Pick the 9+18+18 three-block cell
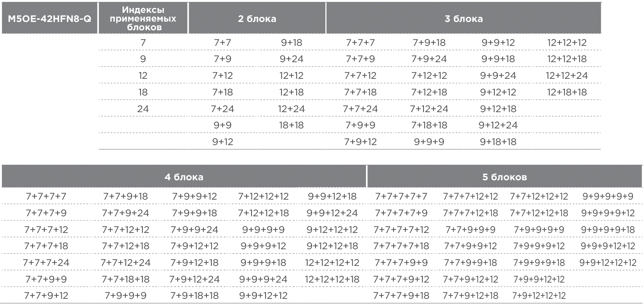644x306 pixels. 498,142
